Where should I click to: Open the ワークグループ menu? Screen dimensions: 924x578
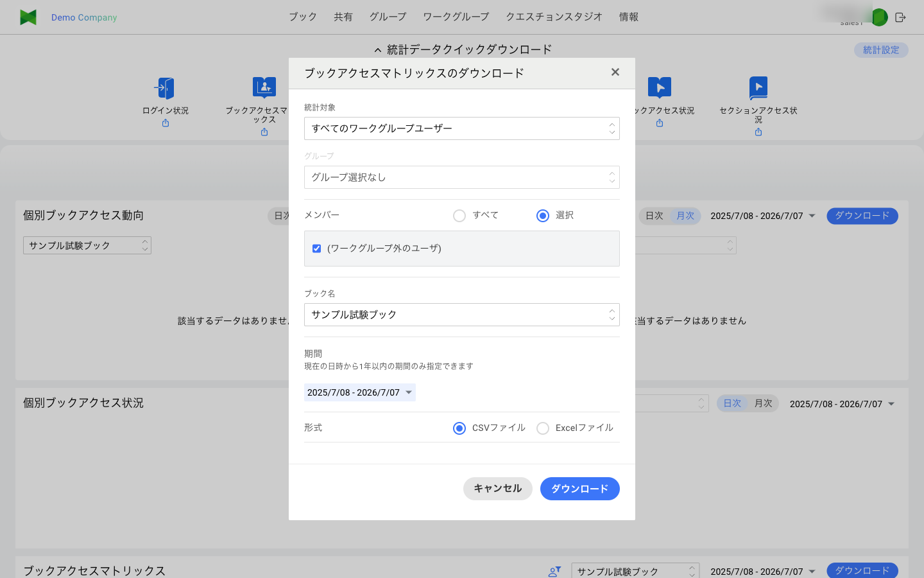tap(456, 17)
